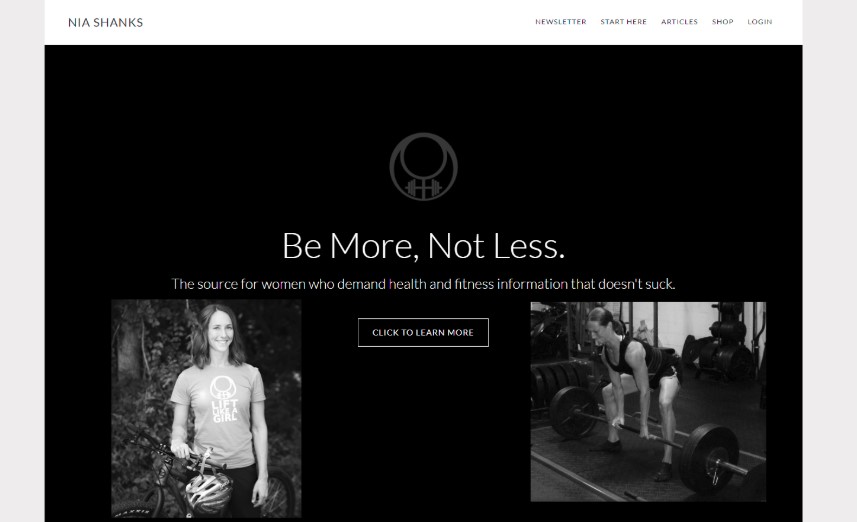This screenshot has height=522, width=858.
Task: Visit the Shop page
Action: pyautogui.click(x=723, y=22)
